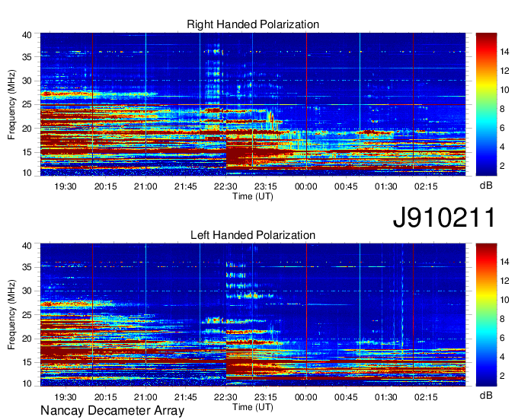This screenshot has height=420, width=518.
Task: Click the 30 MHz tick of Right Handed plot
Action: pos(27,81)
